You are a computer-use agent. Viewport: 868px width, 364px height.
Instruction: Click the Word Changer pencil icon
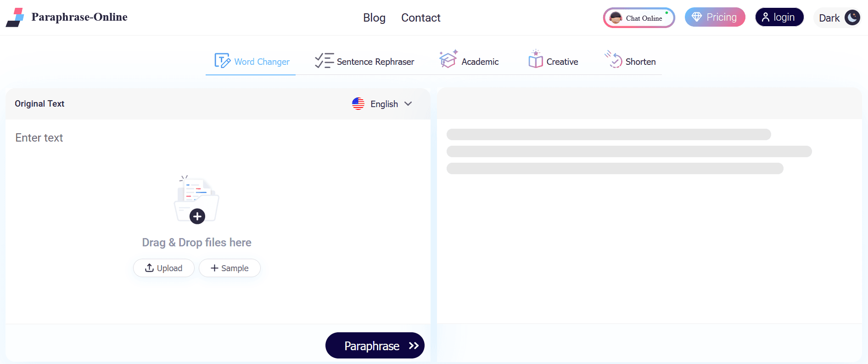pyautogui.click(x=222, y=61)
